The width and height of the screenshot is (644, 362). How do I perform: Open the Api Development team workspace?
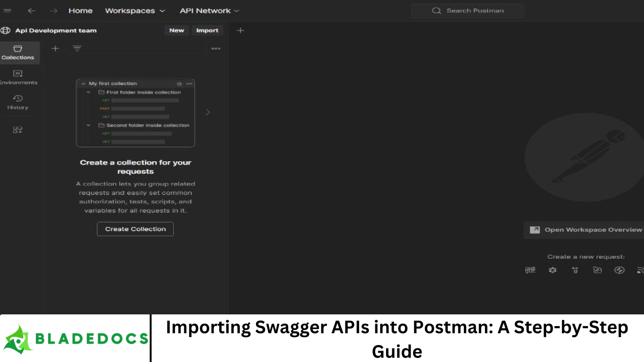(x=56, y=30)
